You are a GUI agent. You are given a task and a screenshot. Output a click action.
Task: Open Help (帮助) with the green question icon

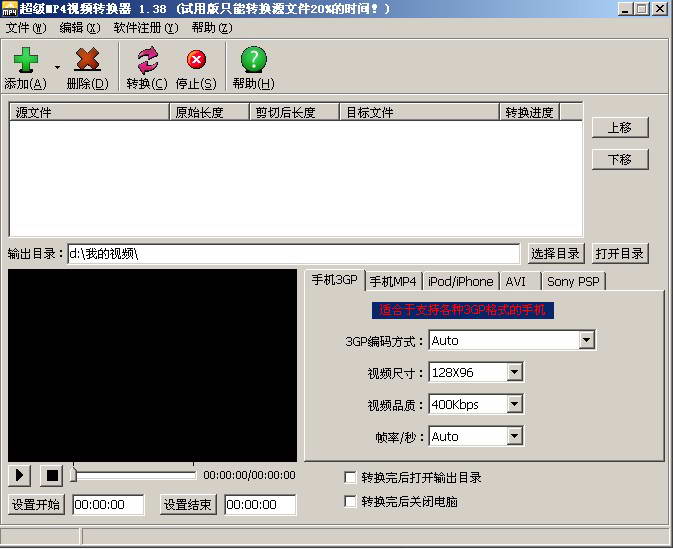253,60
